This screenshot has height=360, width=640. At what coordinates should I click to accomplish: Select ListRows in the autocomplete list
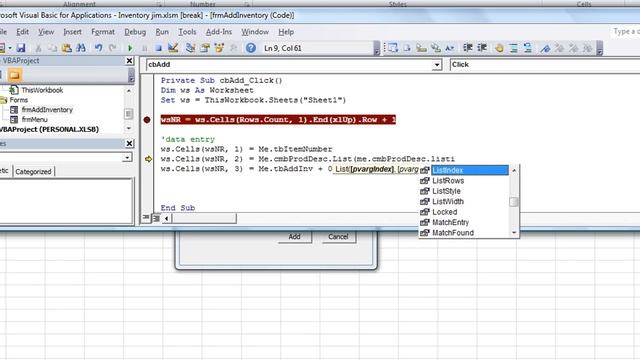pyautogui.click(x=464, y=180)
